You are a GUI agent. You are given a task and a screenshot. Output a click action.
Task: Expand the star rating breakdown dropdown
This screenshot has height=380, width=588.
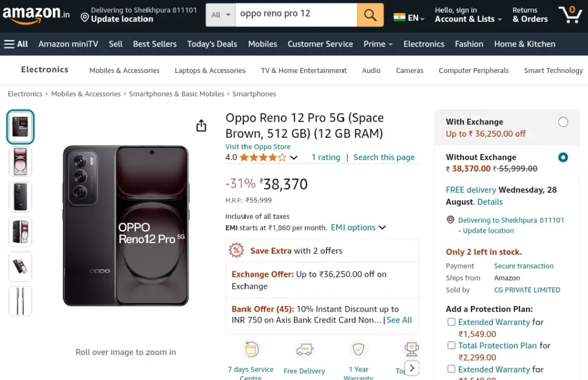point(294,157)
